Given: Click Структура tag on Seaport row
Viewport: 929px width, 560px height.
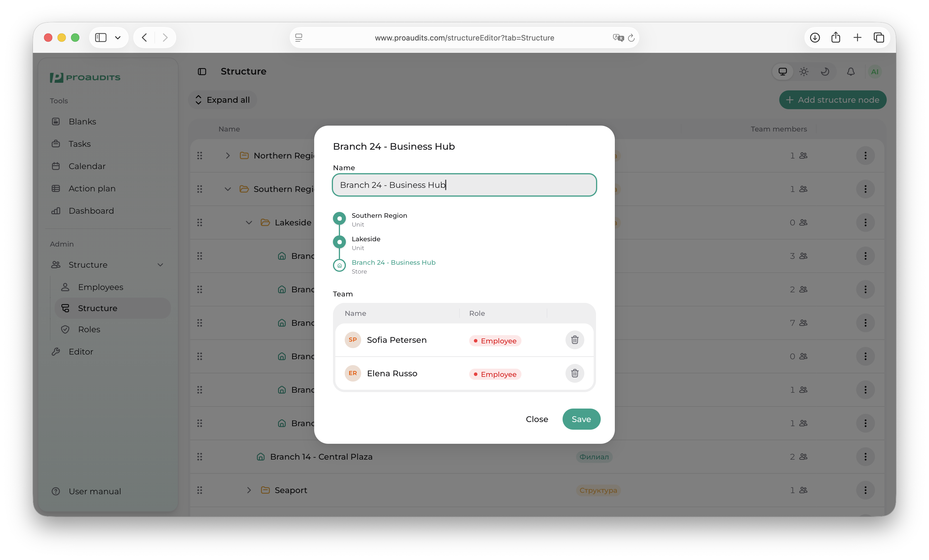Looking at the screenshot, I should [598, 490].
